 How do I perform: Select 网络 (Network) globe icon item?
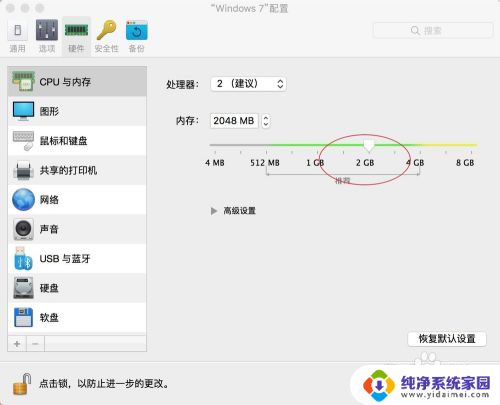coord(77,199)
